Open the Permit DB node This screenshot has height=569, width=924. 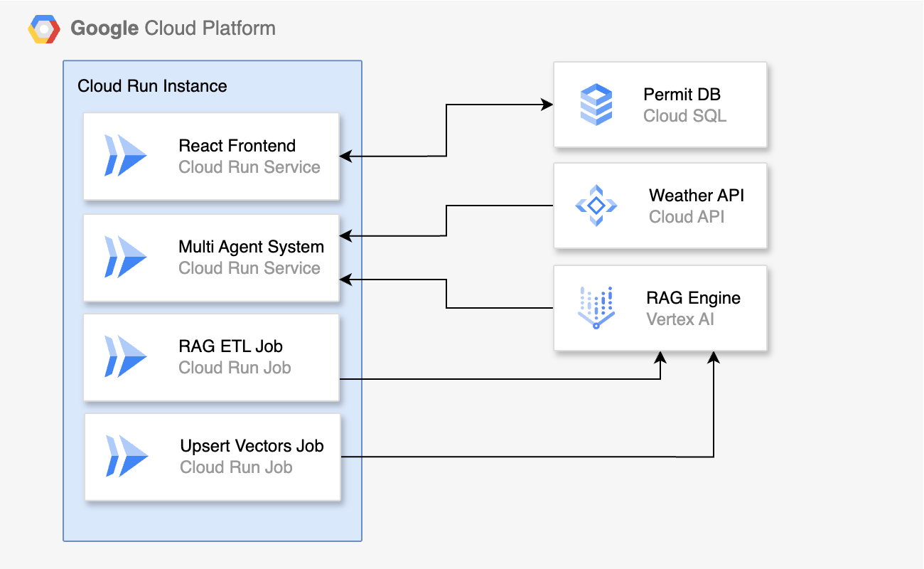(660, 105)
